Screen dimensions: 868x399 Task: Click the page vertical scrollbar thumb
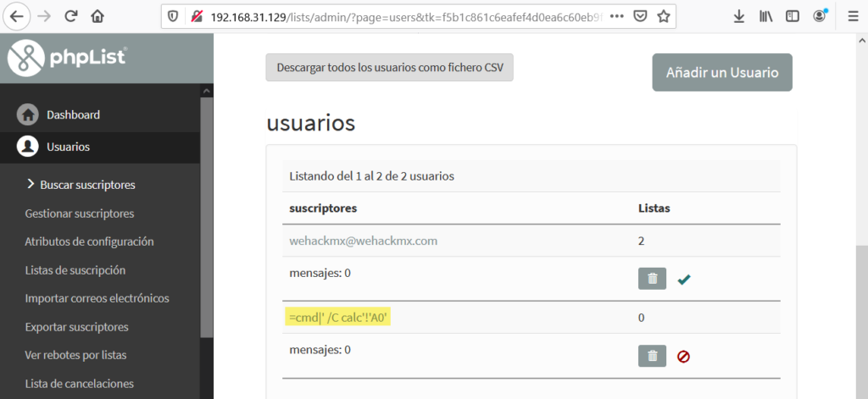[x=862, y=324]
